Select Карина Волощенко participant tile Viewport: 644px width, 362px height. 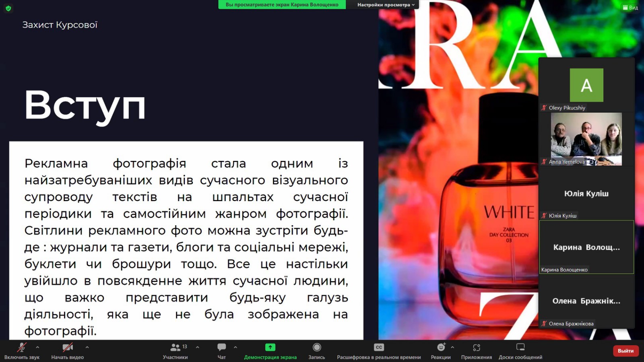point(586,247)
